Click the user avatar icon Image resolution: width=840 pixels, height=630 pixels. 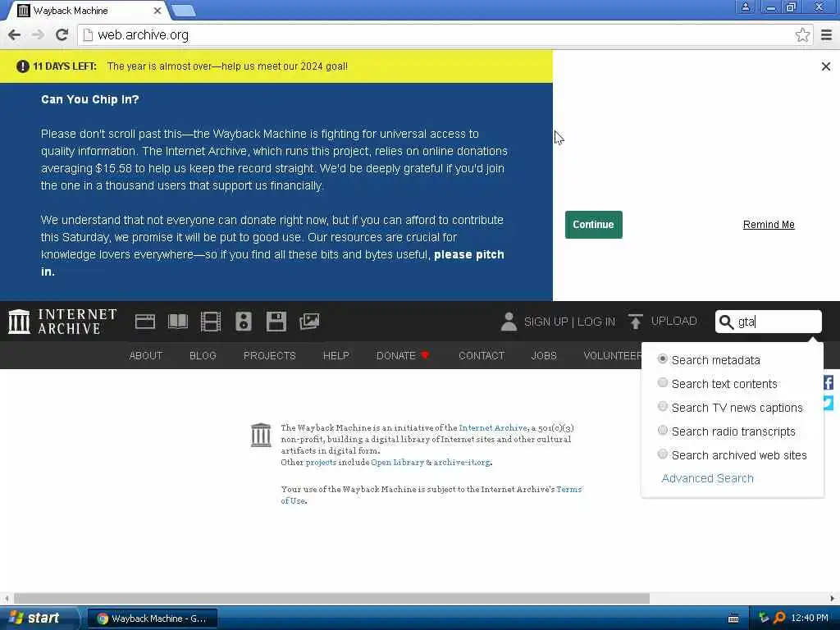[509, 322]
